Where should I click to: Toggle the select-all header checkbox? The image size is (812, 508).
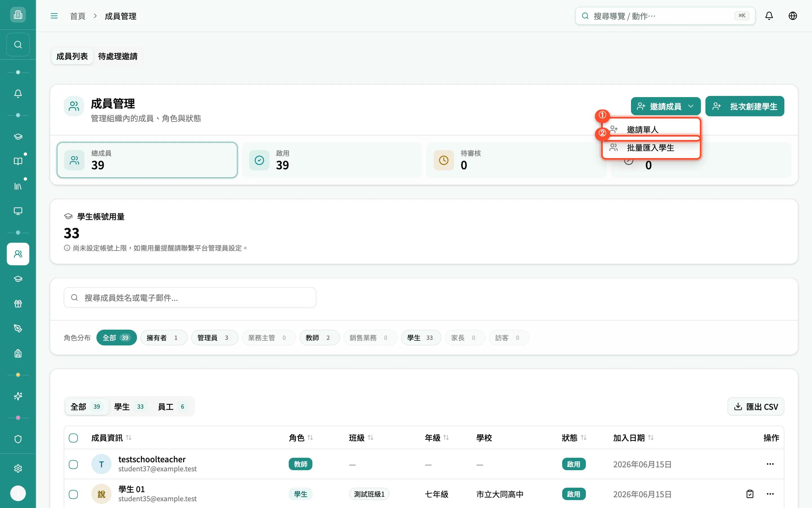click(73, 438)
